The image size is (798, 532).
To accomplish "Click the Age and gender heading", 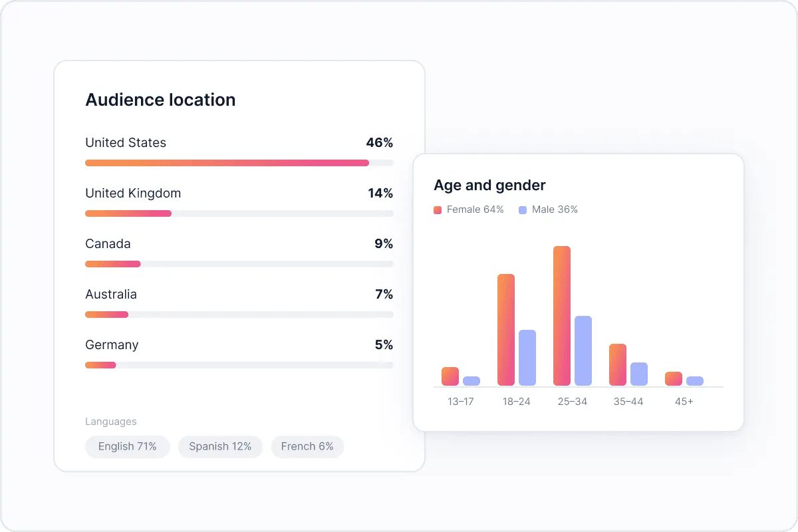I will click(489, 186).
